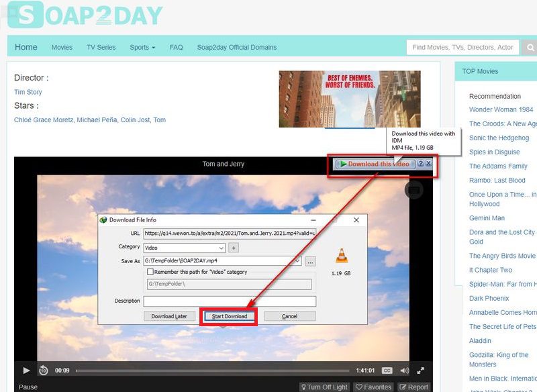Check Remember this path for Video category
Viewport: 537px width, 392px height.
click(x=150, y=272)
